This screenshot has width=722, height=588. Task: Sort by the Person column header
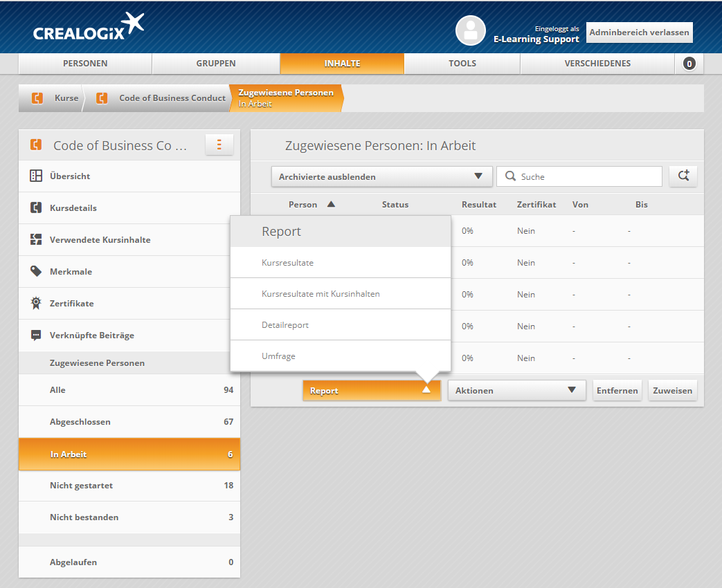pyautogui.click(x=311, y=205)
